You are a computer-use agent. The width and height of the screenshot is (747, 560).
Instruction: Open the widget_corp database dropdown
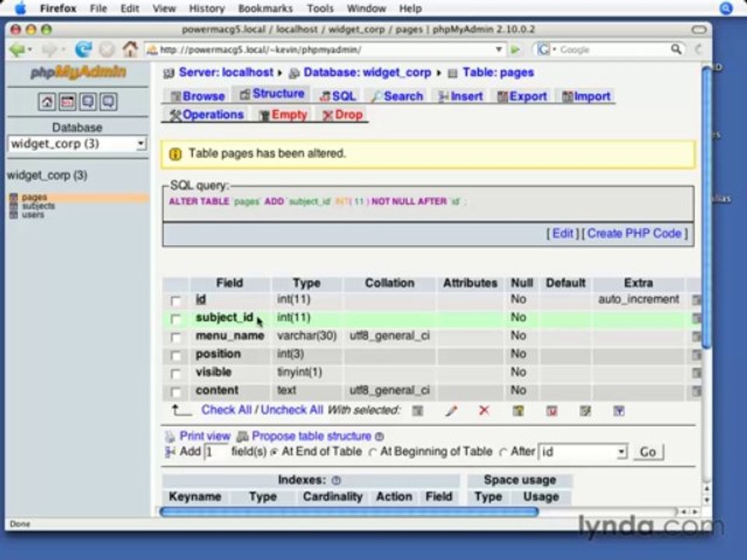(77, 144)
